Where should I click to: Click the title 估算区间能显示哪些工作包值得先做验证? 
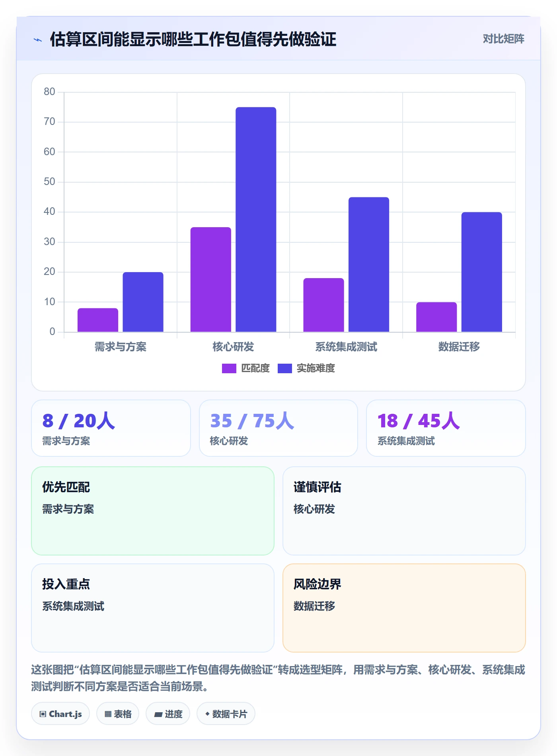[193, 39]
